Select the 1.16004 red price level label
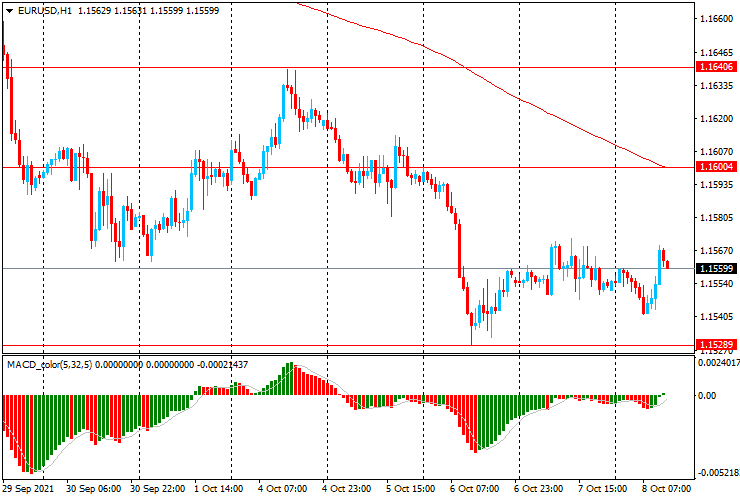The width and height of the screenshot is (740, 500). 716,167
